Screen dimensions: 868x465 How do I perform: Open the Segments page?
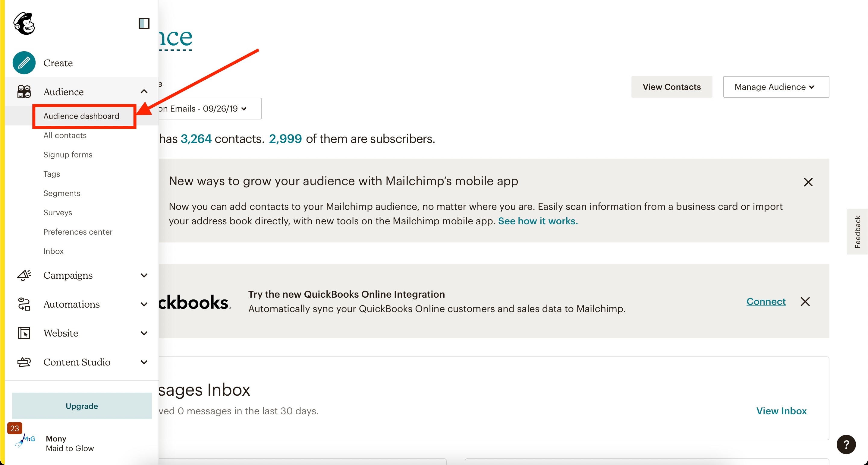click(62, 193)
